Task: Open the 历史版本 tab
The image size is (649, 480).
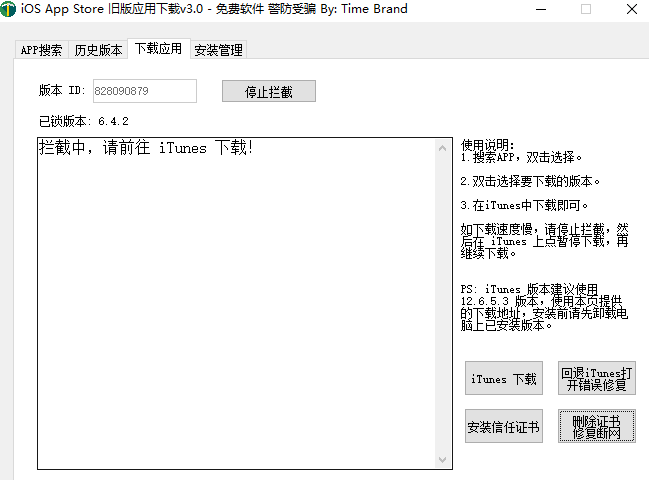Action: (x=98, y=50)
